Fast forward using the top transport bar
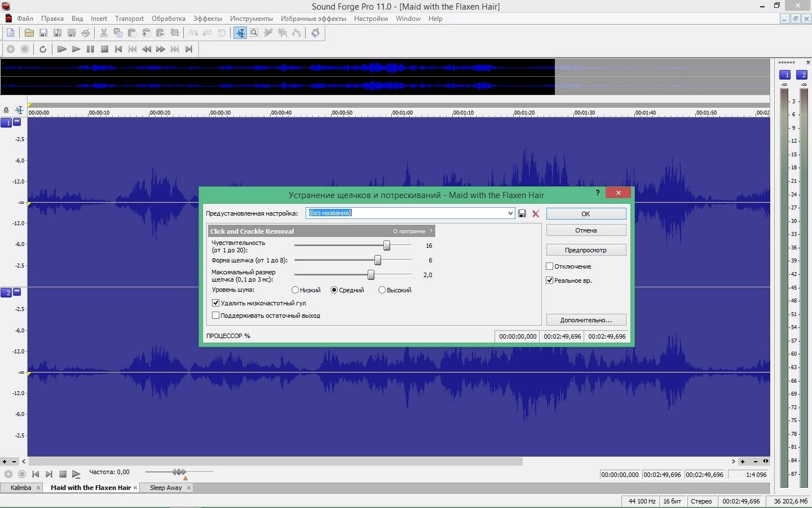Image resolution: width=812 pixels, height=508 pixels. coord(161,49)
